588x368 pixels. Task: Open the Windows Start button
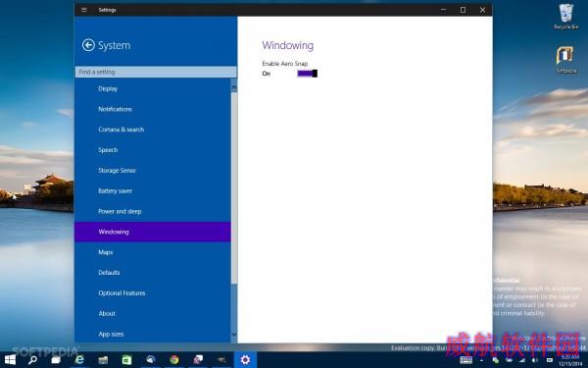[x=10, y=360]
